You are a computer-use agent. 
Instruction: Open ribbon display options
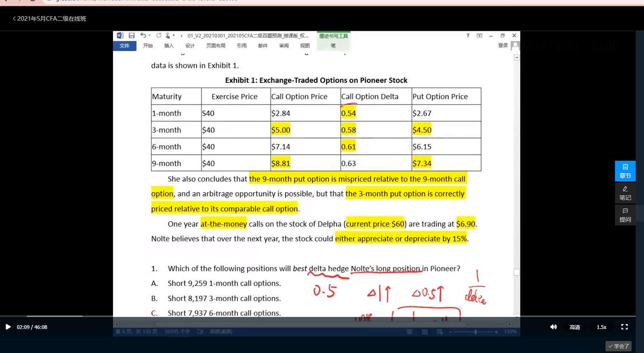pyautogui.click(x=479, y=36)
